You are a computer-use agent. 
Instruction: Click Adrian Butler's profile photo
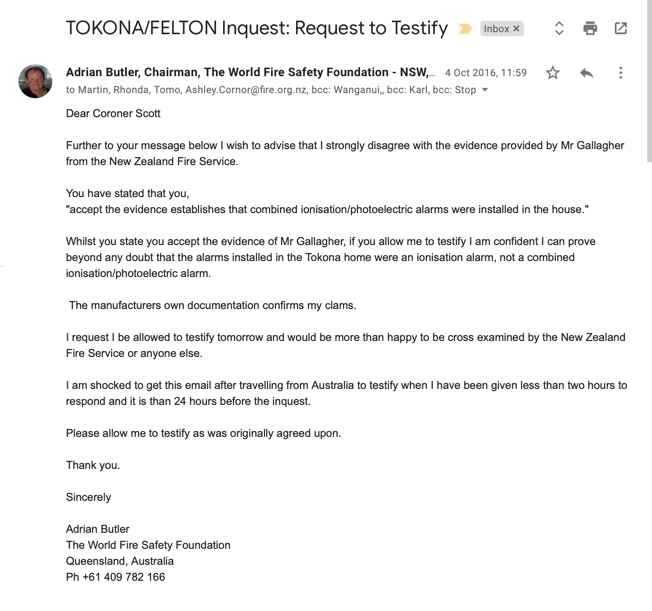[35, 80]
